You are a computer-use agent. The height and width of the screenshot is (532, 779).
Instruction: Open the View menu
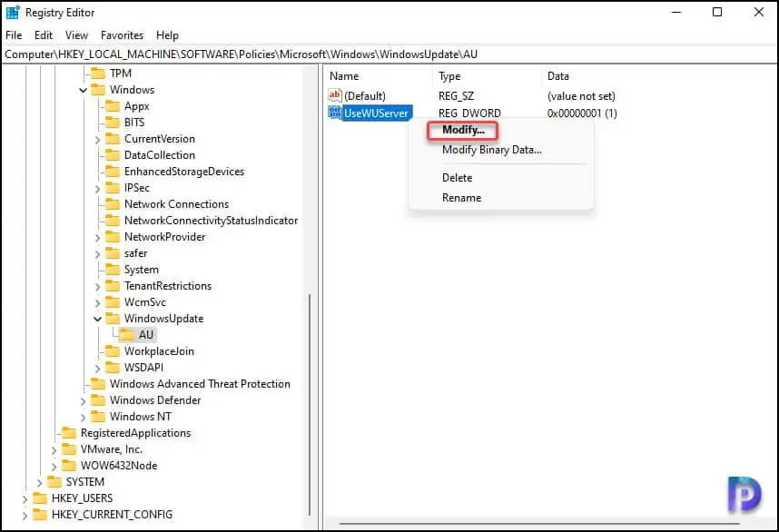tap(76, 35)
